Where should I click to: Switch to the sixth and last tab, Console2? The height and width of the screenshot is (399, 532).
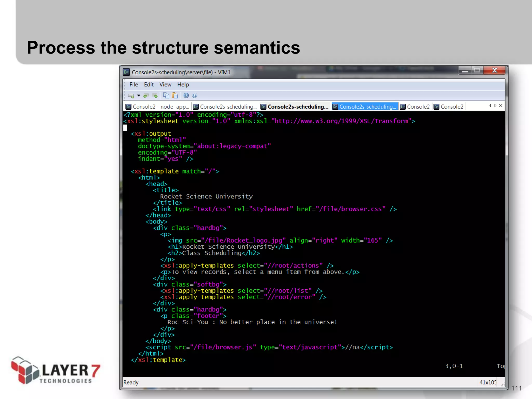tap(449, 107)
